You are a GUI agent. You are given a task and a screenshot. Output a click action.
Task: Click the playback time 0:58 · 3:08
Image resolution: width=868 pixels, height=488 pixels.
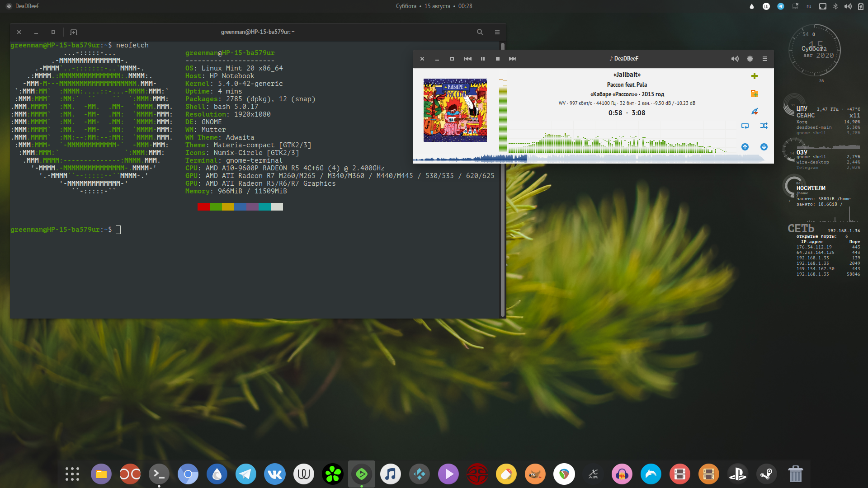coord(627,113)
